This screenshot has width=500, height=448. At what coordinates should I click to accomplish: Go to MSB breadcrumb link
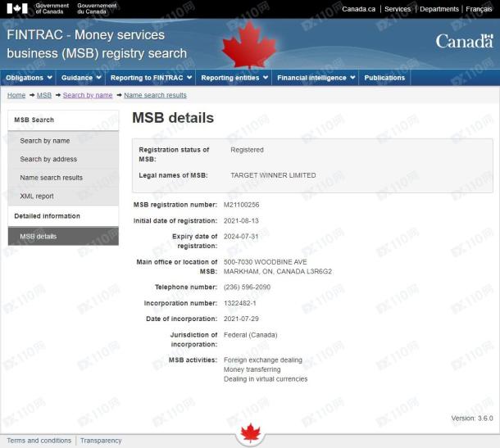[44, 95]
